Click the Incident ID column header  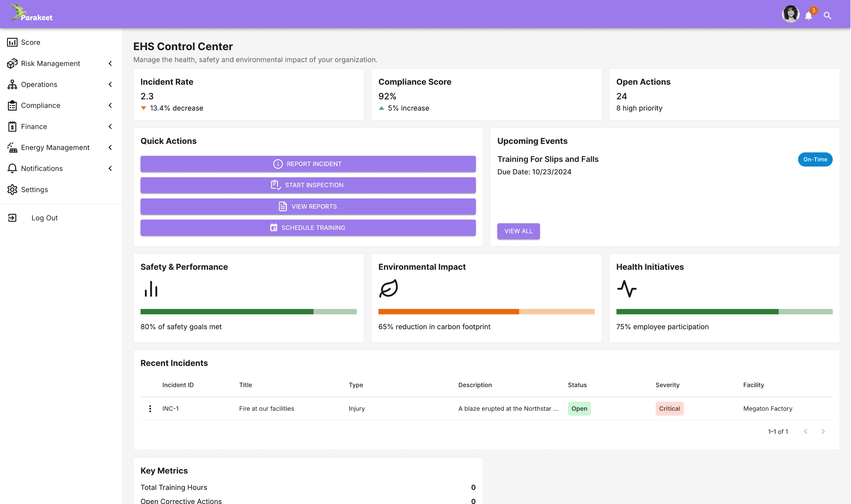pyautogui.click(x=178, y=385)
